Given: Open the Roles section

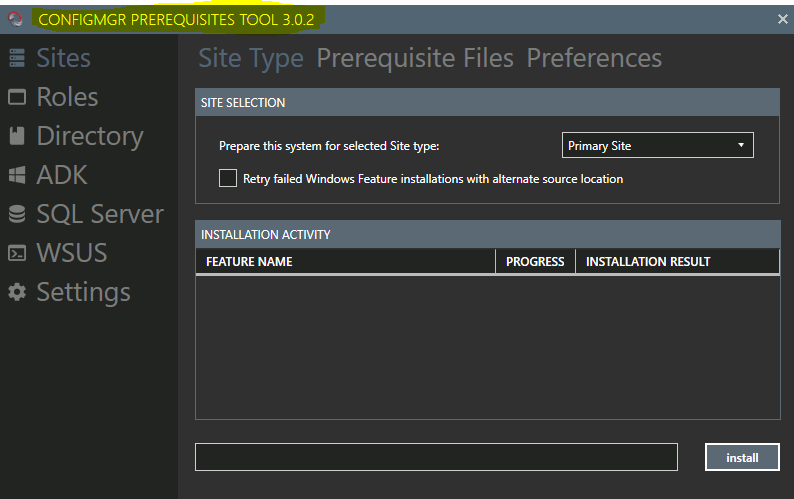Looking at the screenshot, I should coord(67,97).
